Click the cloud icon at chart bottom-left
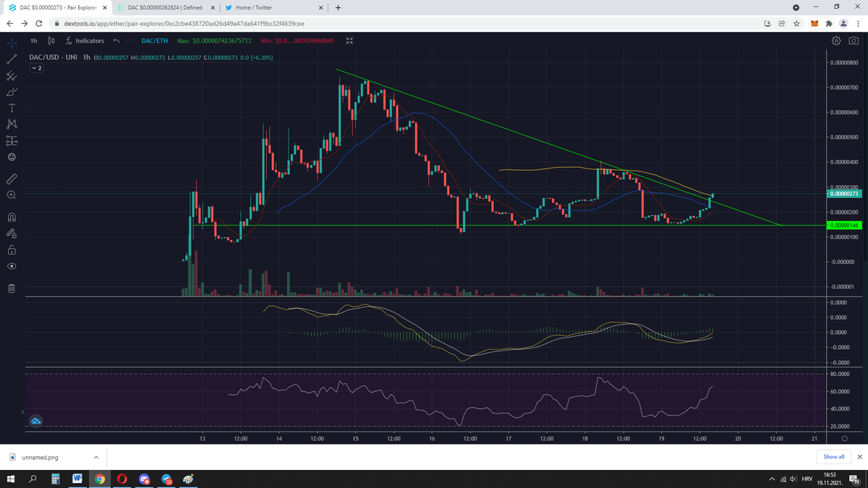 point(35,420)
